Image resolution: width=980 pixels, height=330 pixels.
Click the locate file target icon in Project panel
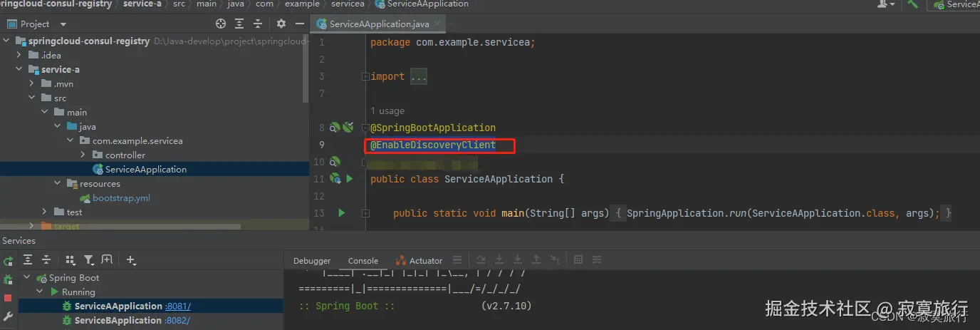pos(221,24)
